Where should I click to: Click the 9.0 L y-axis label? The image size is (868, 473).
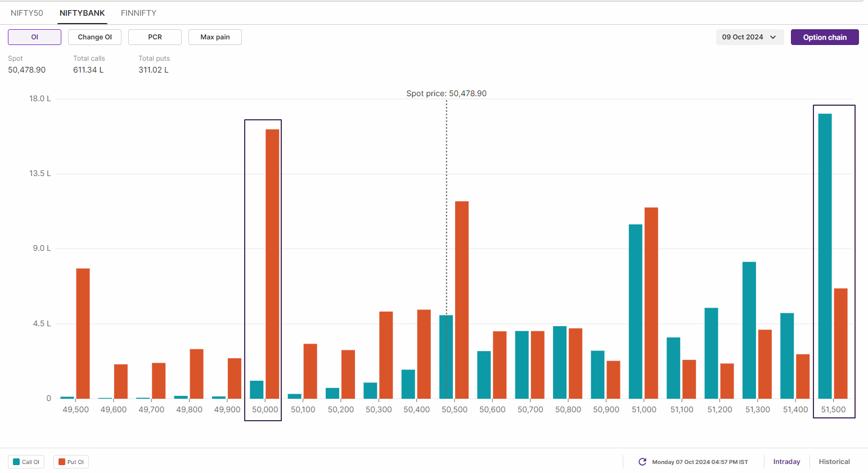pos(42,248)
